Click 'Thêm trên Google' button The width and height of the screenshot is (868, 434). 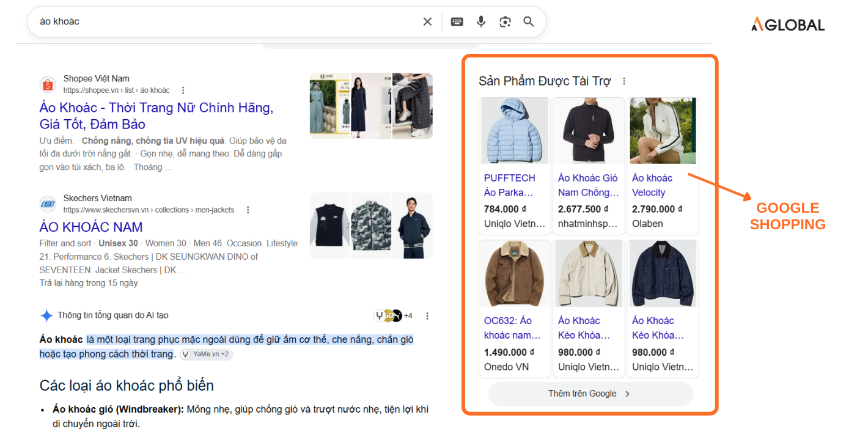[590, 394]
